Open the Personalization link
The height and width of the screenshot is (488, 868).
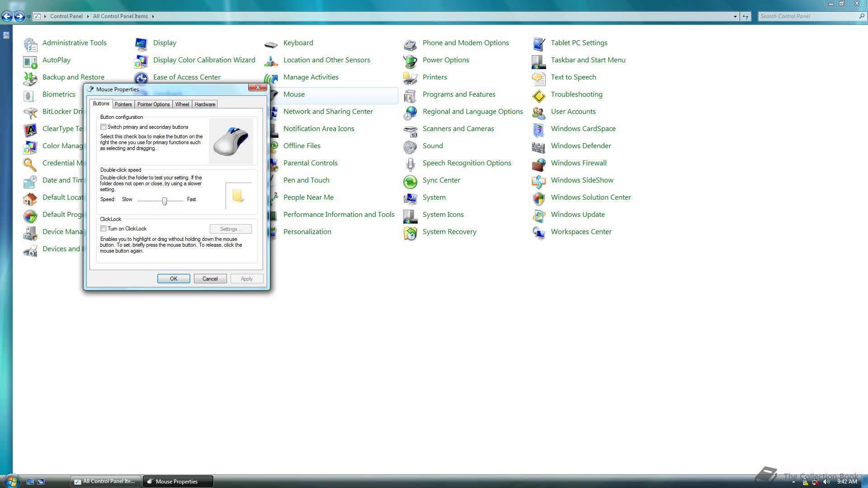307,232
